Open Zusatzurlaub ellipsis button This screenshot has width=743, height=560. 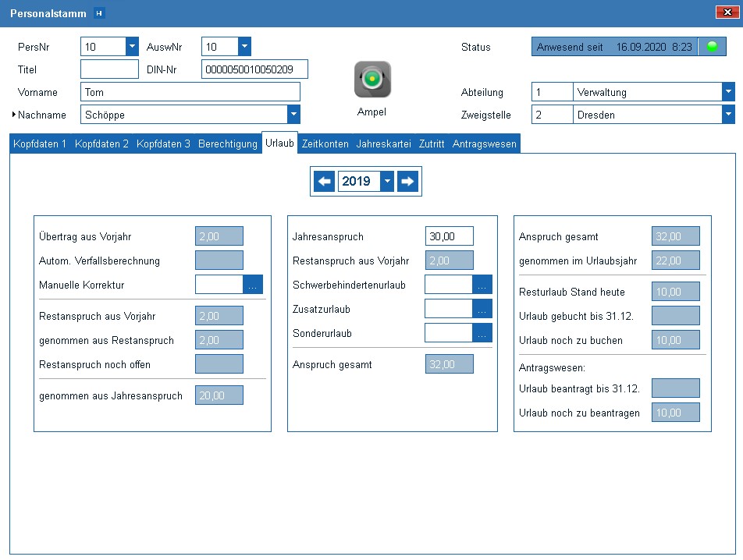tap(482, 309)
